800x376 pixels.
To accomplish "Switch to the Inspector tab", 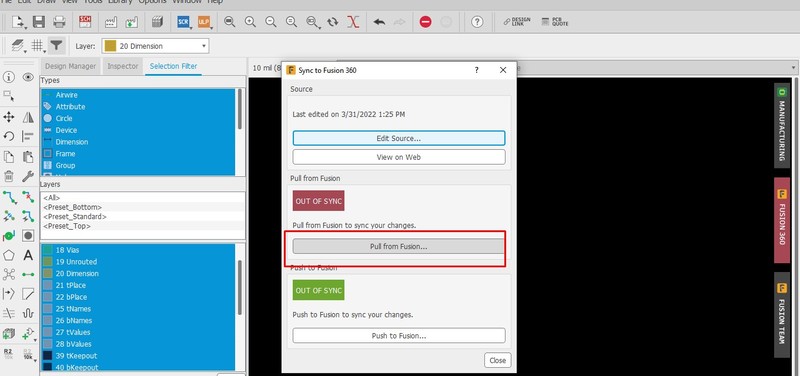I will click(122, 66).
